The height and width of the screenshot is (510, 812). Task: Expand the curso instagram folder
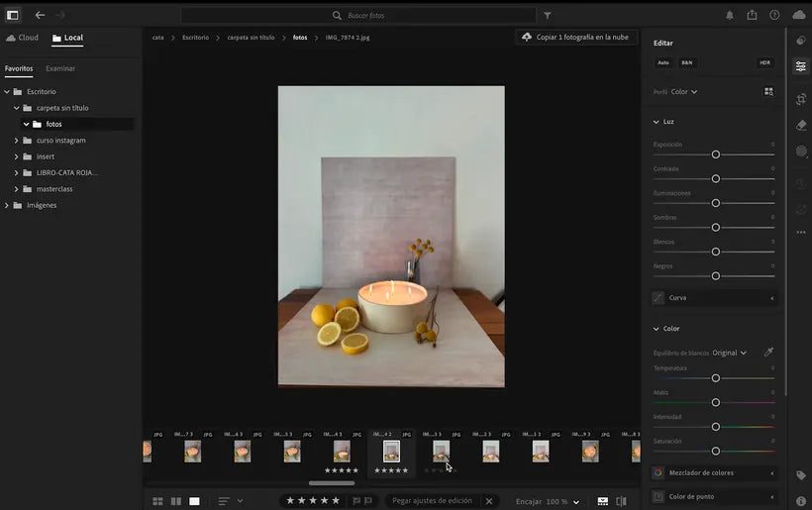(x=17, y=141)
